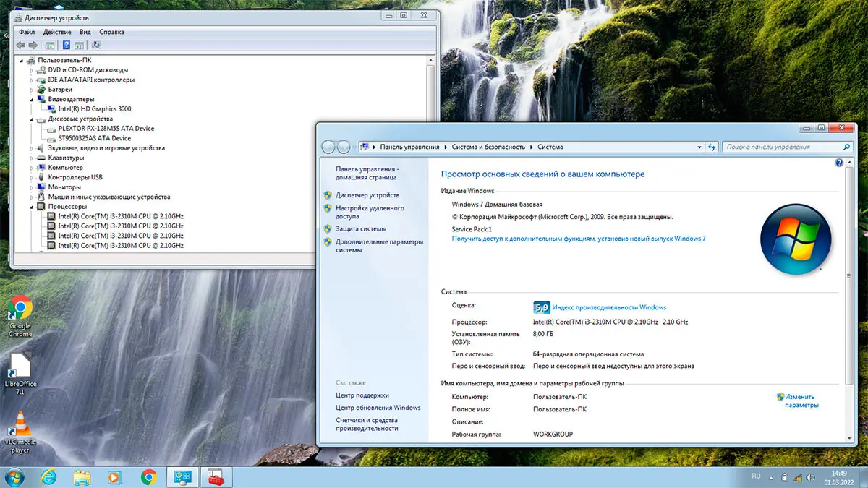Image resolution: width=868 pixels, height=488 pixels.
Task: Open Google Chrome desktop shortcut
Action: click(x=20, y=316)
